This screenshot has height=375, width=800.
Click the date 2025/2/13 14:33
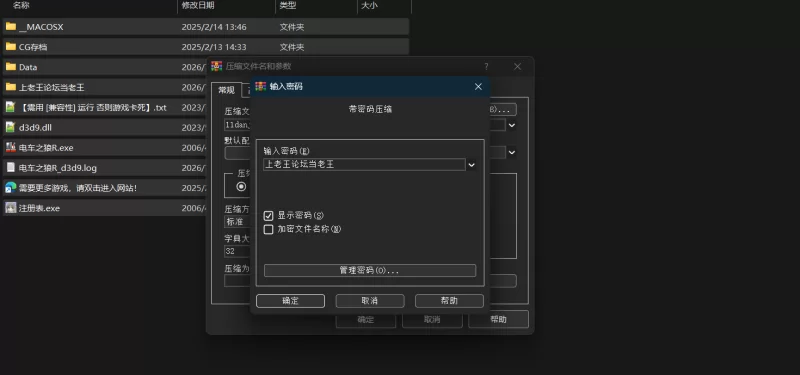[214, 47]
